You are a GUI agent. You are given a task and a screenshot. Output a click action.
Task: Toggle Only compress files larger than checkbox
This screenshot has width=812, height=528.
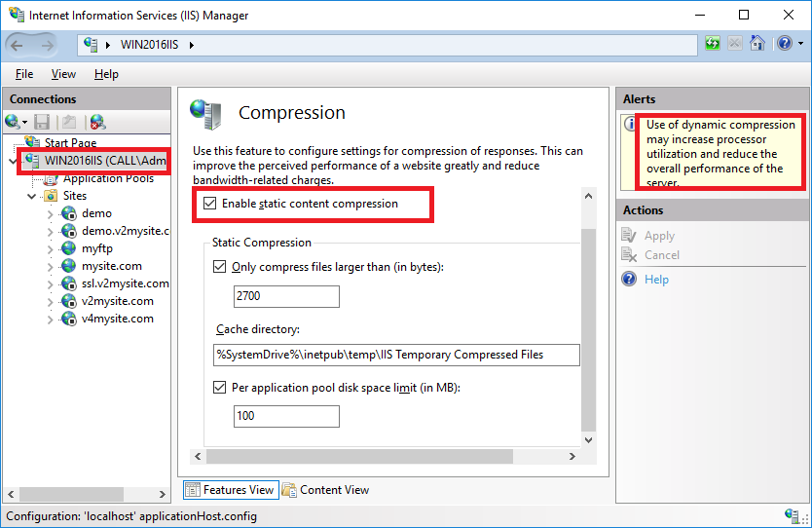(x=220, y=267)
